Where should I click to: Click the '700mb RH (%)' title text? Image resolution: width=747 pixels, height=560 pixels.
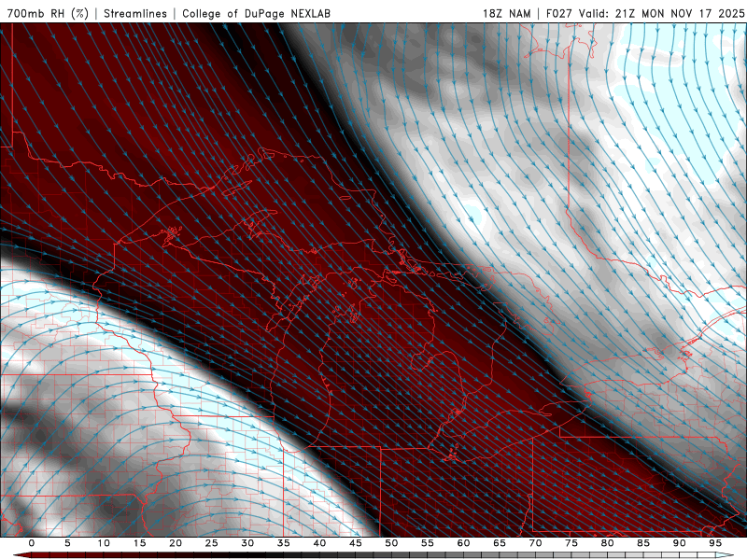click(x=48, y=13)
